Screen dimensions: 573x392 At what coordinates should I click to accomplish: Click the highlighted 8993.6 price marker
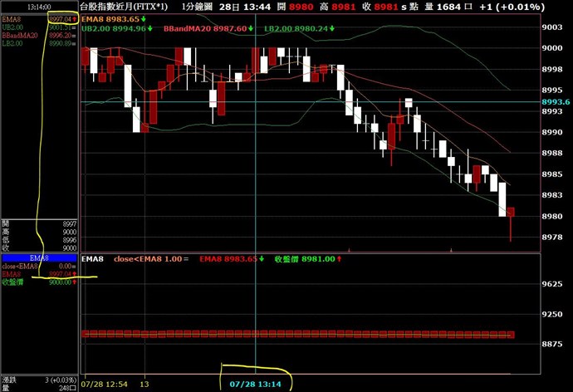(x=555, y=102)
